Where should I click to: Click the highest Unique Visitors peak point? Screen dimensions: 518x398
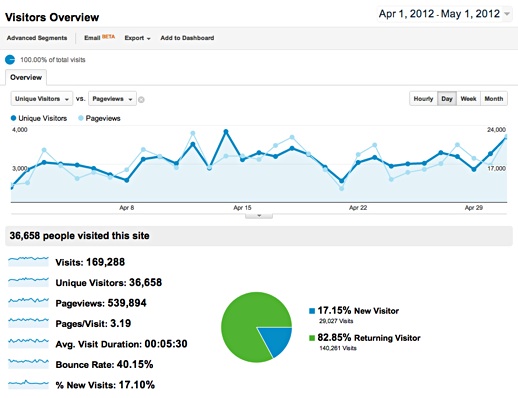click(x=226, y=132)
